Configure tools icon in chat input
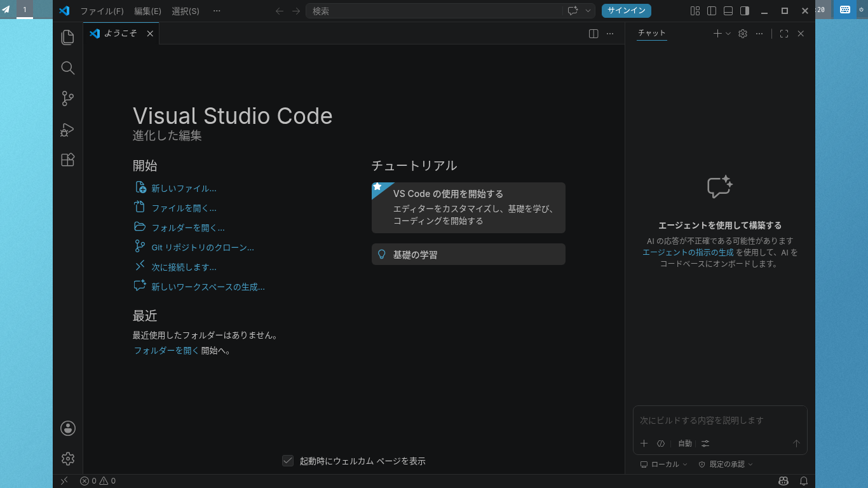The width and height of the screenshot is (868, 488). click(x=705, y=444)
